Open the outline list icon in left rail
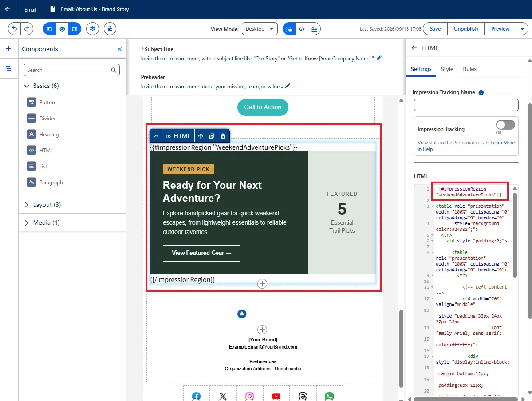The width and height of the screenshot is (532, 401). (x=9, y=68)
